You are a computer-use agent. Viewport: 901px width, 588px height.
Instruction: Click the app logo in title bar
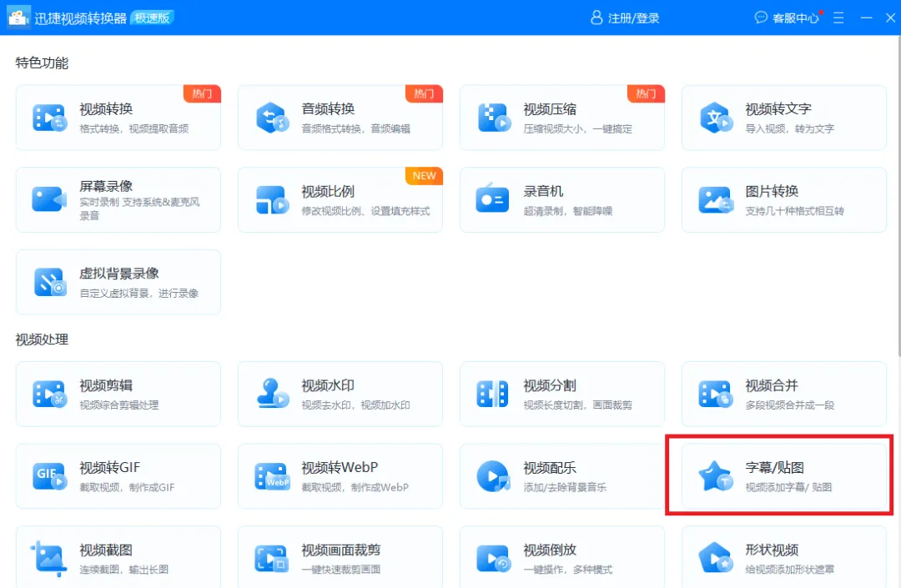coord(18,18)
